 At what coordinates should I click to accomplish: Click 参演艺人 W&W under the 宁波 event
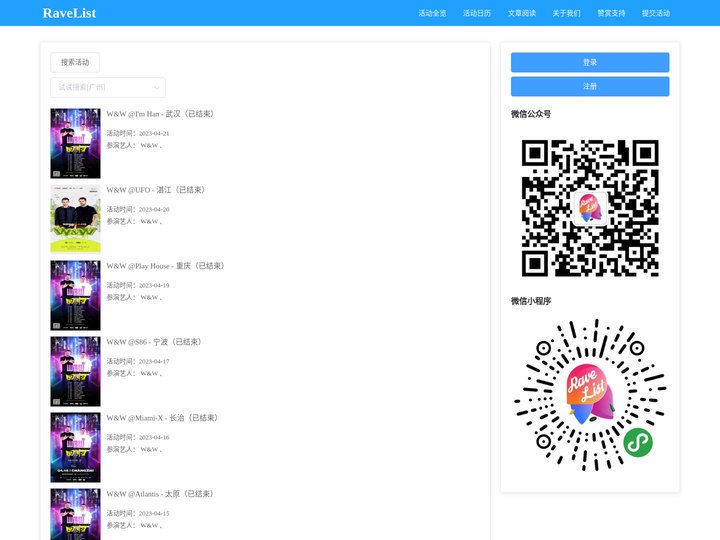(x=135, y=373)
